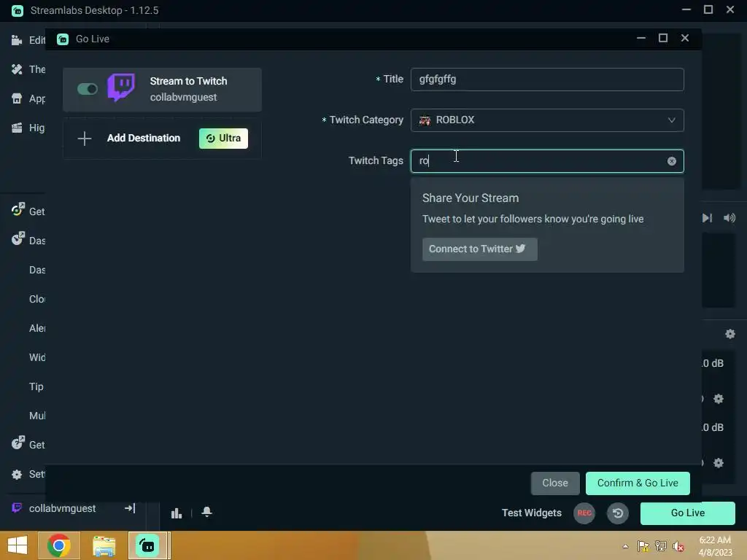
Task: Click the collabvmguest Twitch account icon in sidebar
Action: pyautogui.click(x=17, y=508)
